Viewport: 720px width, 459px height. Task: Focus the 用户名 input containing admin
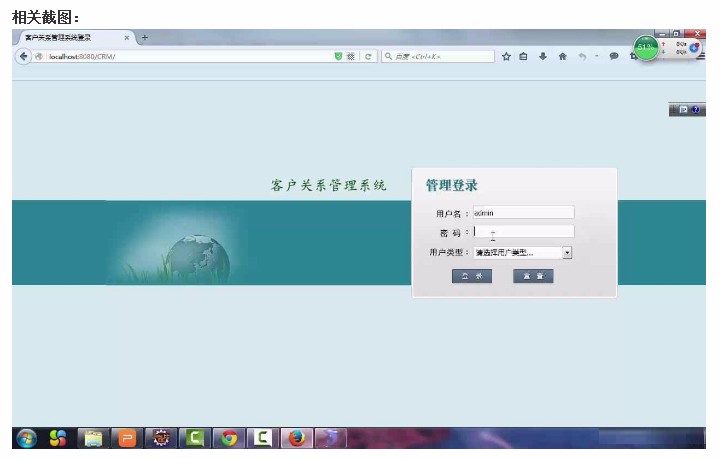pyautogui.click(x=523, y=213)
